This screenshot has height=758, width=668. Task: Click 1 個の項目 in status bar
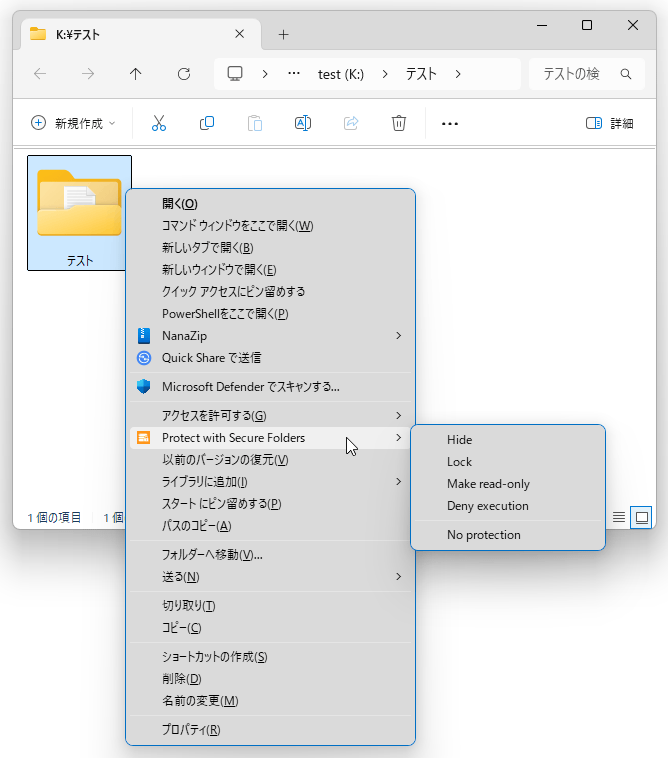pos(54,518)
